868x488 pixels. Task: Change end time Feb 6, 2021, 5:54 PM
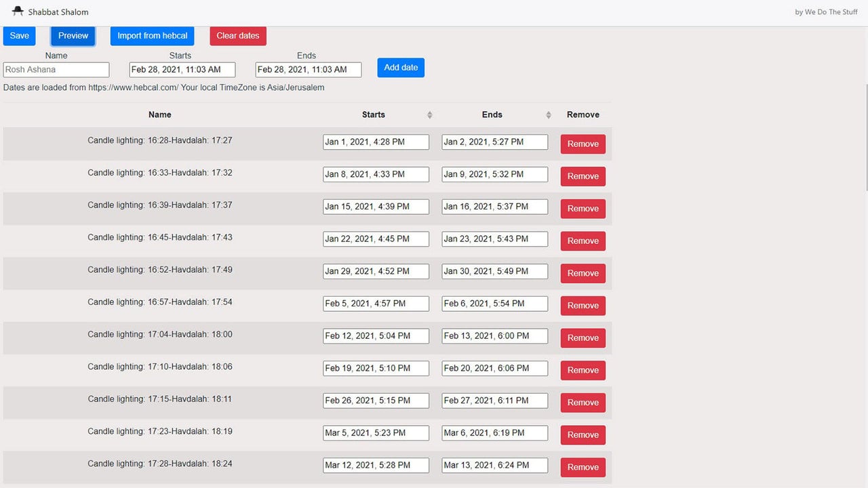coord(494,304)
